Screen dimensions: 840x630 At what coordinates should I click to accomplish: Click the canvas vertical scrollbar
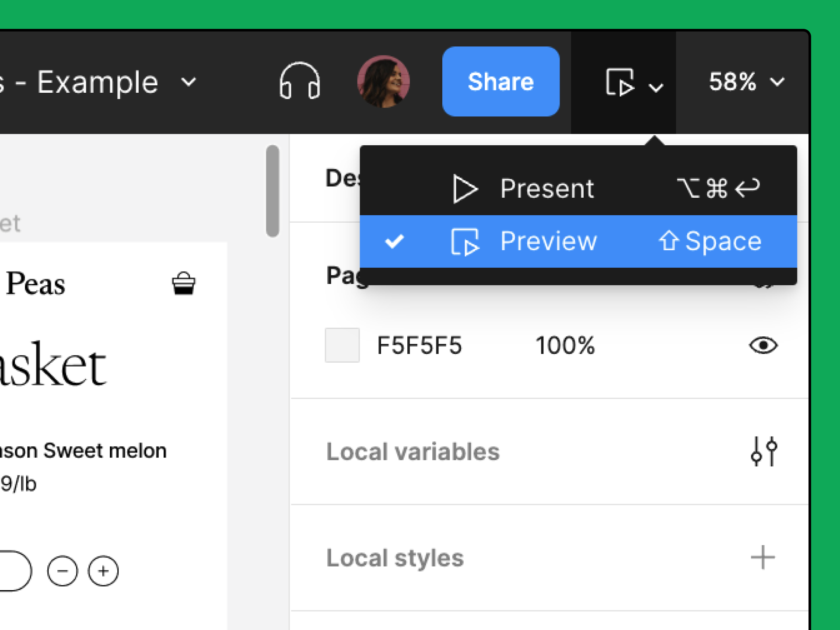coord(273,191)
